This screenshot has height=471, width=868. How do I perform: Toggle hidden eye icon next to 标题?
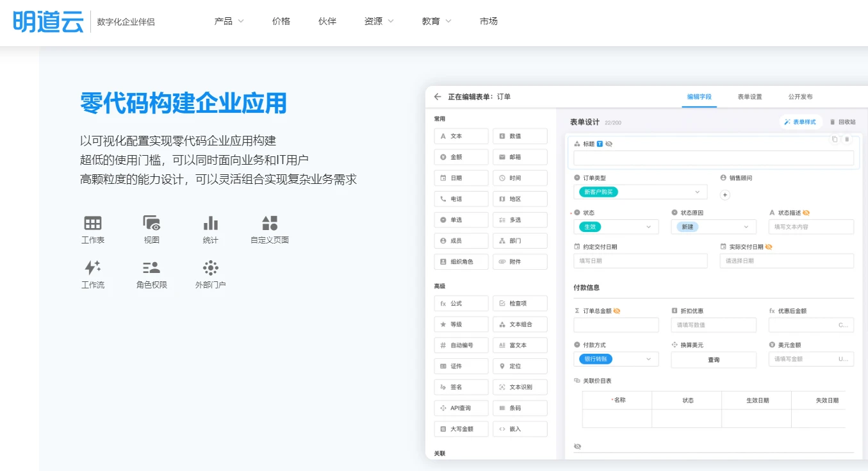click(x=609, y=144)
